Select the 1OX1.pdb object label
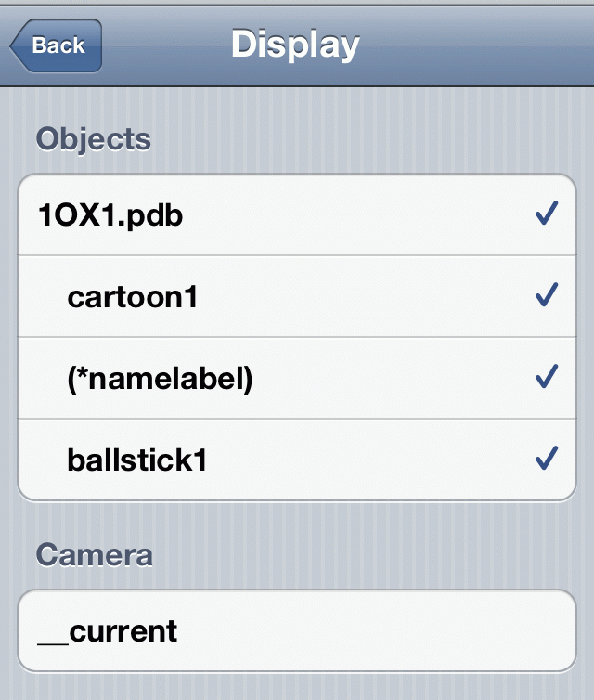This screenshot has height=700, width=594. pos(110,216)
